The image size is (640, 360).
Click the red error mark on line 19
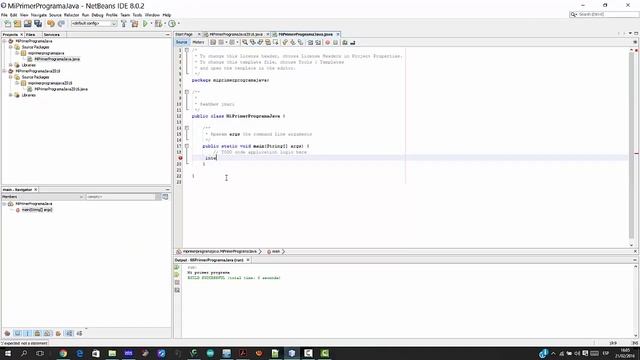180,158
